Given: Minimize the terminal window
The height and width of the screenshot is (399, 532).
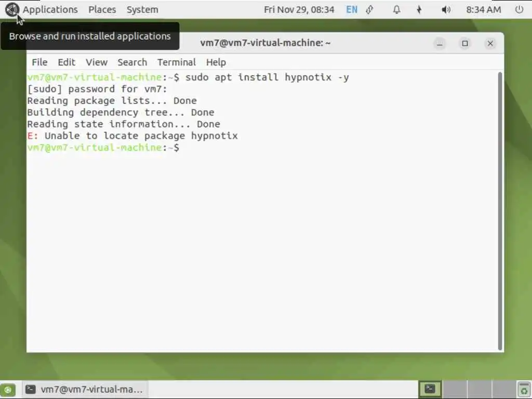Looking at the screenshot, I should (440, 44).
